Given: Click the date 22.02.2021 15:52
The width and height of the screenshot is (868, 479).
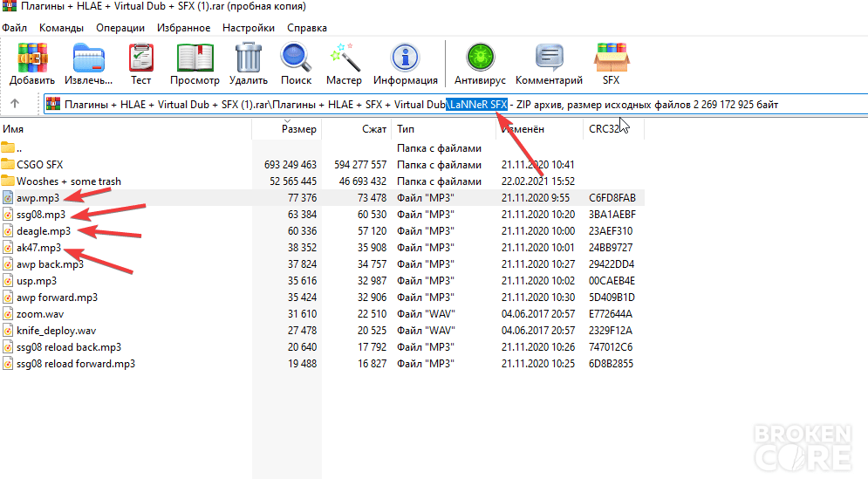Looking at the screenshot, I should (538, 181).
